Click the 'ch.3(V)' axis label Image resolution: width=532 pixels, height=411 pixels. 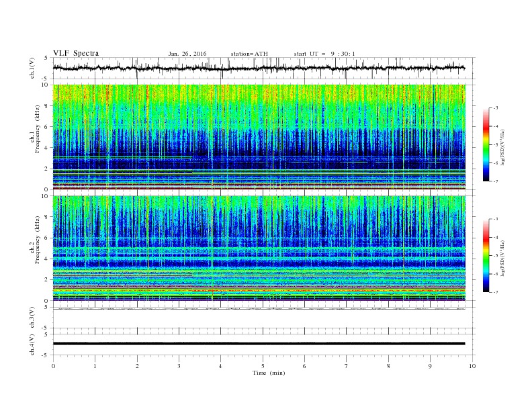click(x=32, y=318)
